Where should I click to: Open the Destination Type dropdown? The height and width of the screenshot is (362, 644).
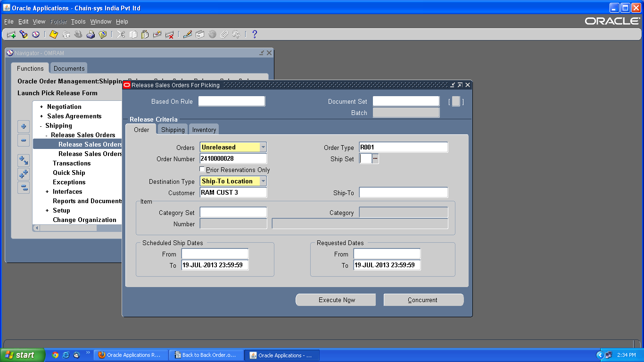pyautogui.click(x=263, y=181)
